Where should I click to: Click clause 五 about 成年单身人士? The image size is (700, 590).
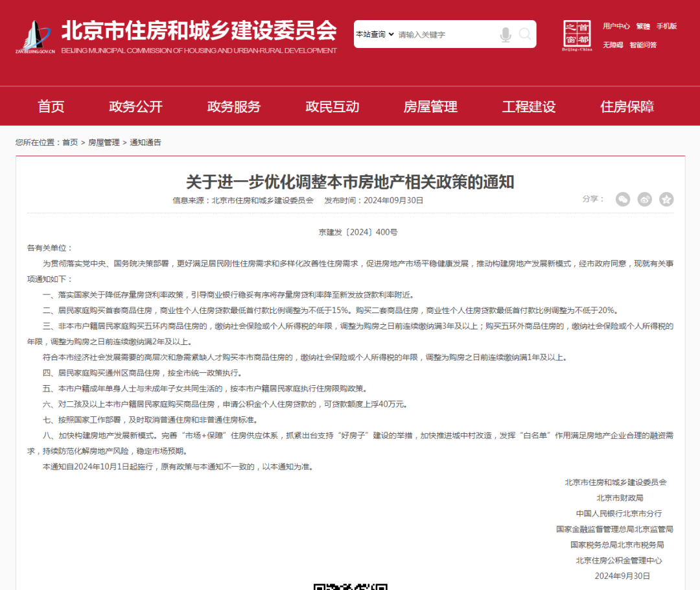[205, 388]
